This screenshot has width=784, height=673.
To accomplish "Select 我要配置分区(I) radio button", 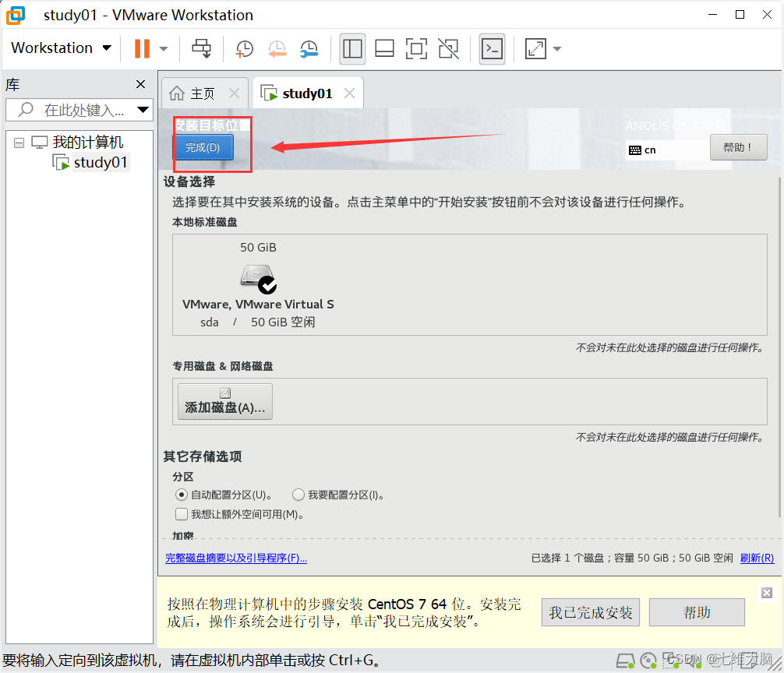I will (298, 495).
